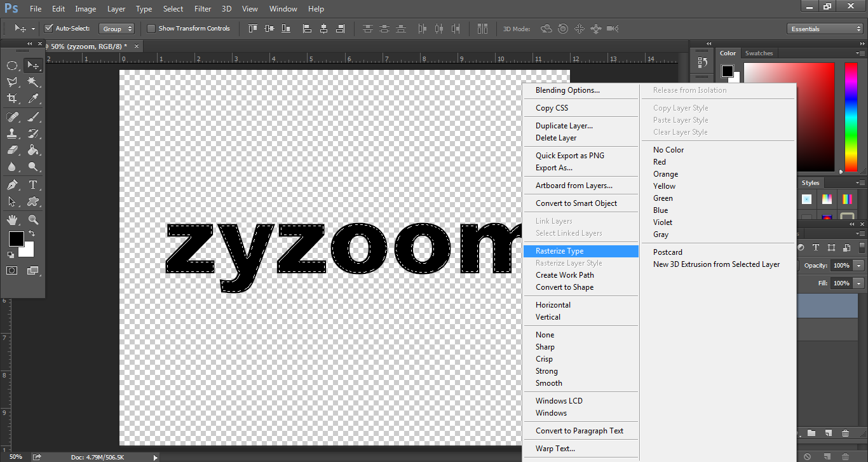Collapse the toolbox double-arrow
This screenshot has width=868, height=462.
click(29, 44)
